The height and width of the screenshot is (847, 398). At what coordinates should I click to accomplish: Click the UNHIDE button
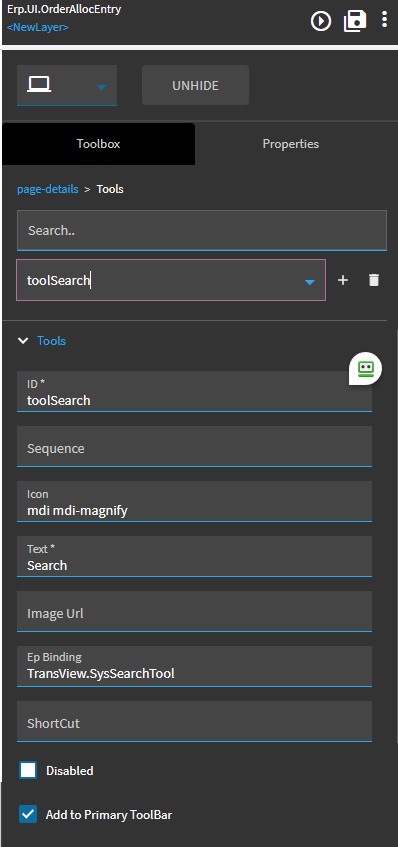195,85
